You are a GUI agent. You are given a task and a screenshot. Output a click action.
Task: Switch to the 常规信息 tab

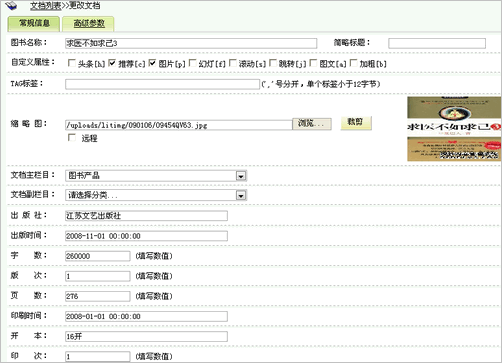point(34,23)
